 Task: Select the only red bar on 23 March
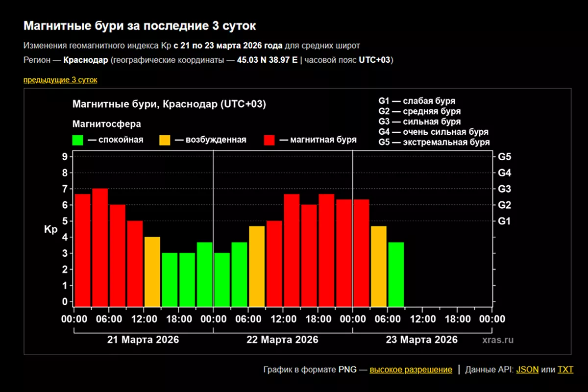coord(361,252)
